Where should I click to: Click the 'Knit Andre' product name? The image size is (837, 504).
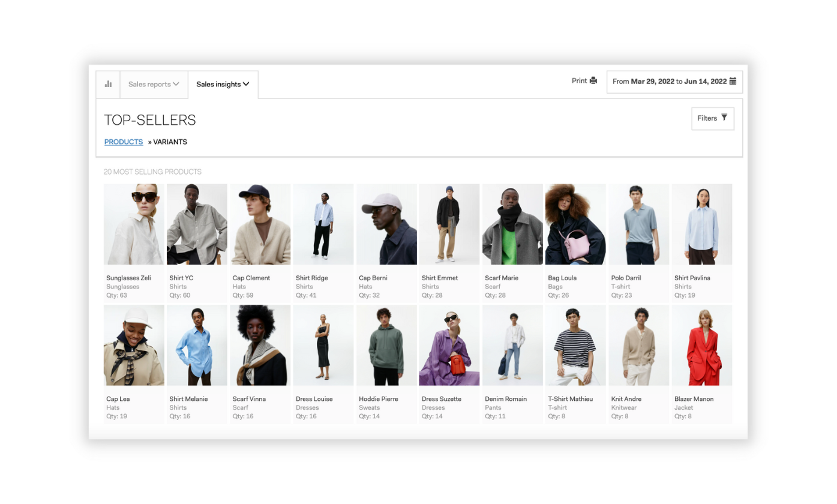coord(626,398)
